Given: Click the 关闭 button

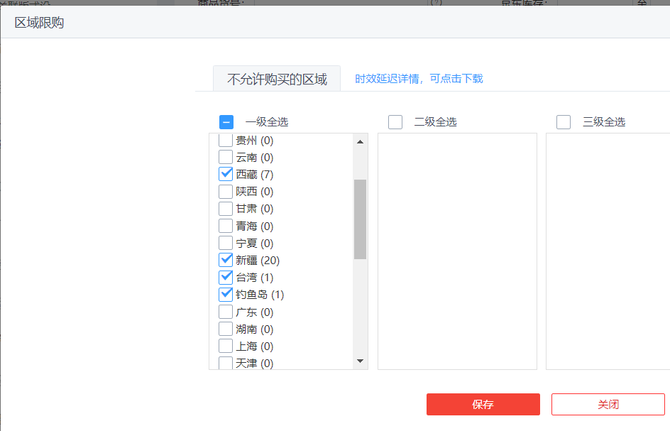Looking at the screenshot, I should click(608, 404).
